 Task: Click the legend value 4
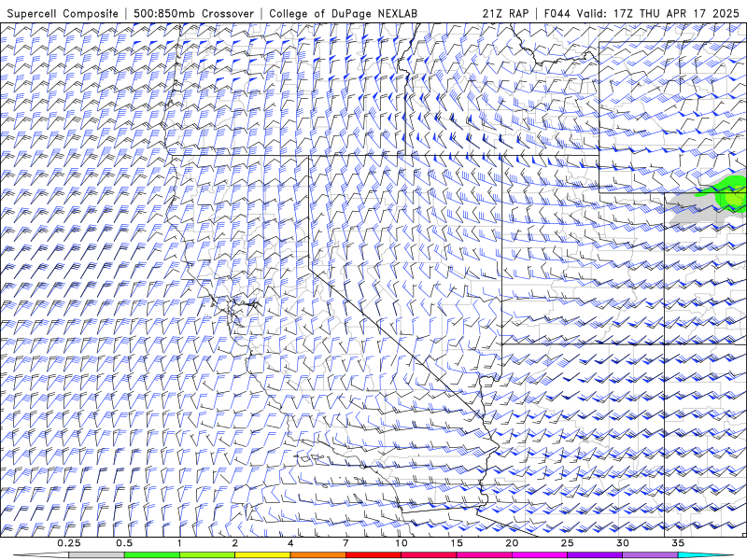pyautogui.click(x=290, y=543)
